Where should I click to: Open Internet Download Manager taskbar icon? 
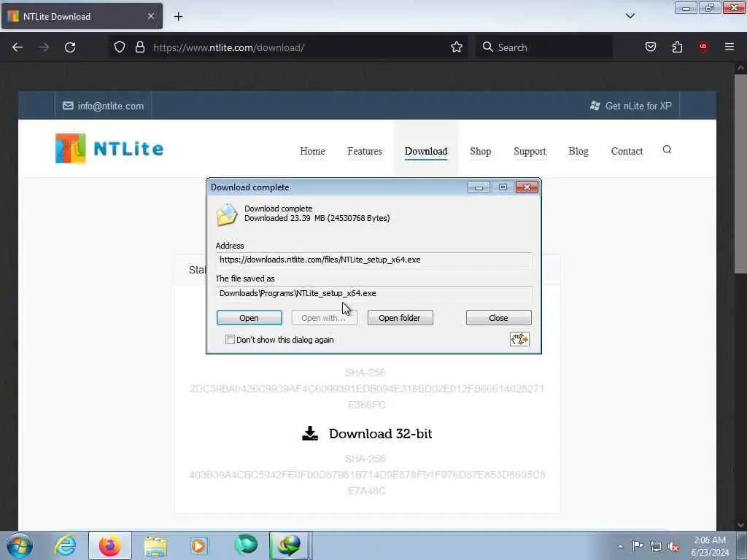pos(290,545)
